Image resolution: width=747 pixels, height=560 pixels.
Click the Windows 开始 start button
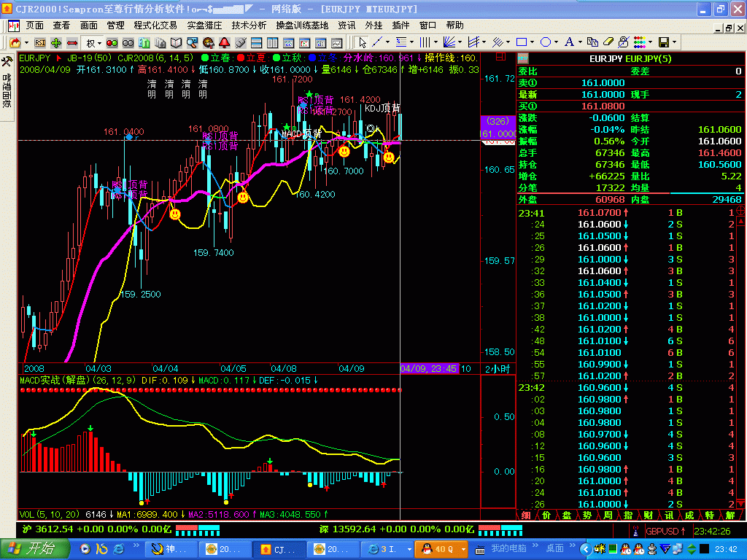(34, 549)
